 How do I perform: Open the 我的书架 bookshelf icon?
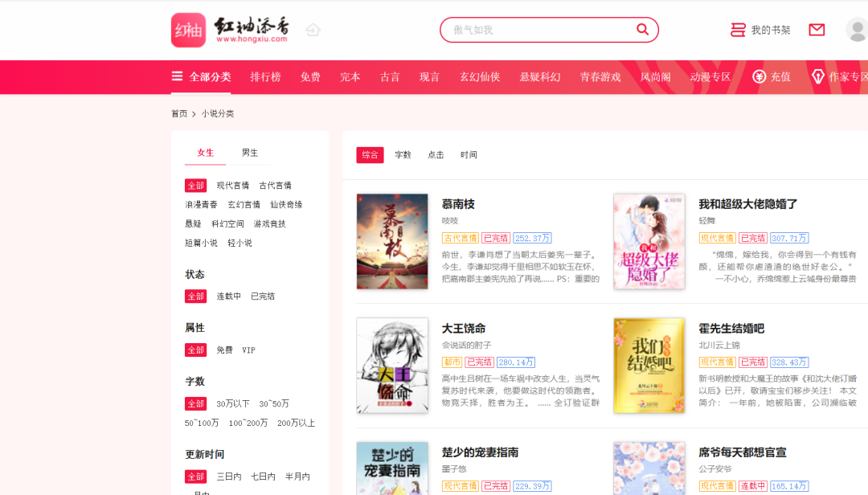point(738,30)
